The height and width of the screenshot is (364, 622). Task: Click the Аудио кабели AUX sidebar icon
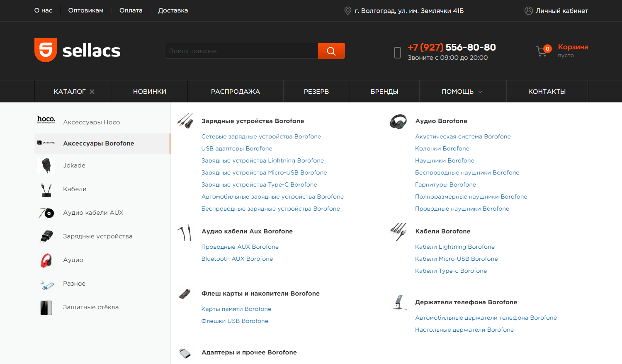point(46,213)
